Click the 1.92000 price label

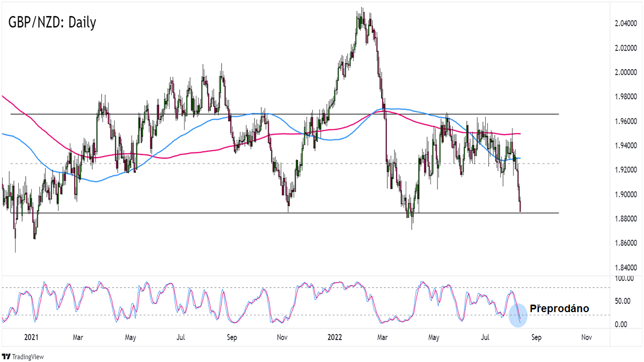626,170
